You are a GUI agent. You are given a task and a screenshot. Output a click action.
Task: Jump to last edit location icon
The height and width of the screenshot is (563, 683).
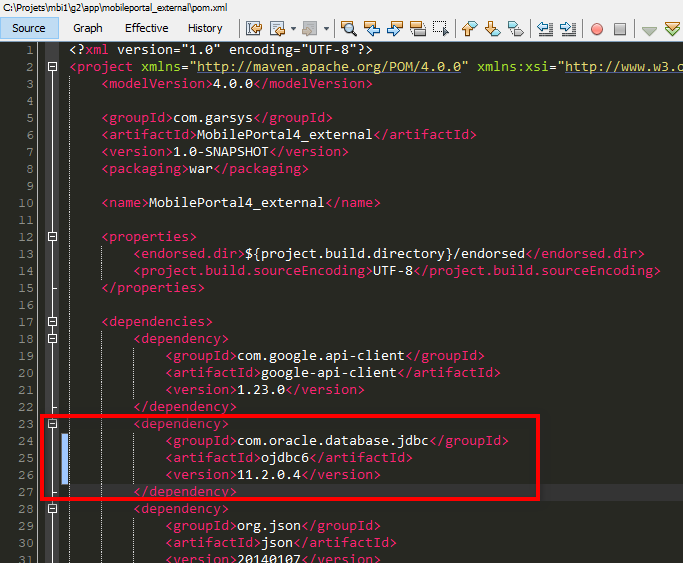tap(254, 29)
